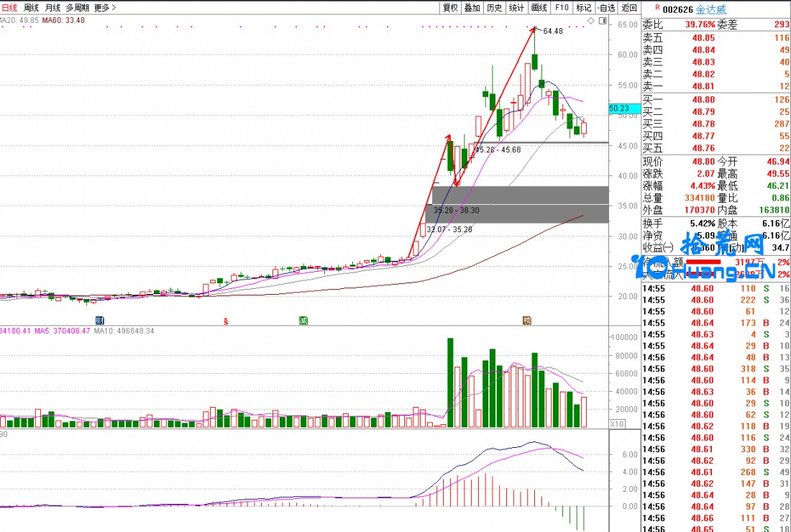The width and height of the screenshot is (791, 532).
Task: Click 买五 bid price 48.76
Action: (703, 148)
